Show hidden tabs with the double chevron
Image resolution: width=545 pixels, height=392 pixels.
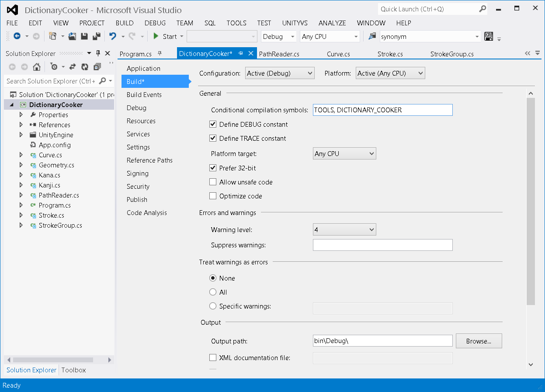(x=528, y=53)
